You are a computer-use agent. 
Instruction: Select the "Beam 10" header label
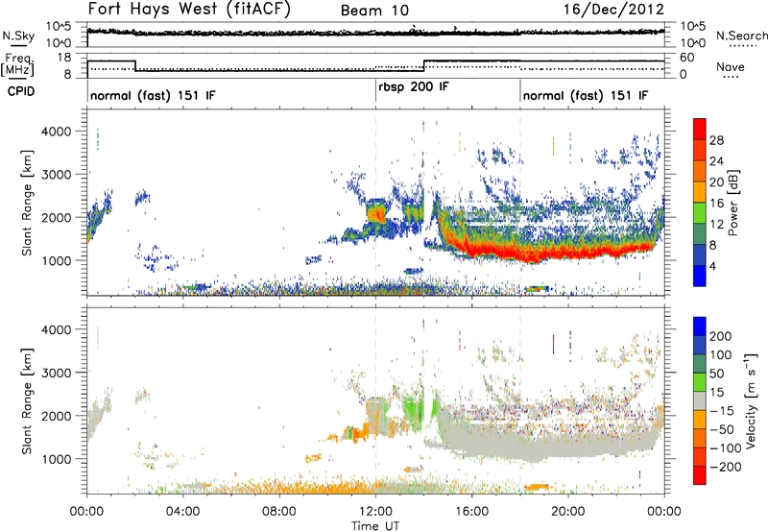click(x=374, y=11)
